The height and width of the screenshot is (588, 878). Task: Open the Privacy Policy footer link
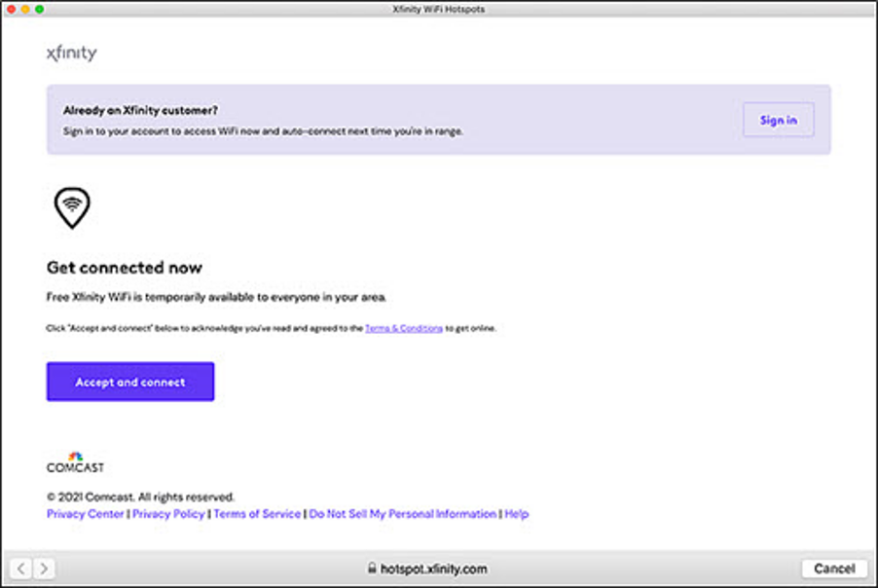[168, 514]
